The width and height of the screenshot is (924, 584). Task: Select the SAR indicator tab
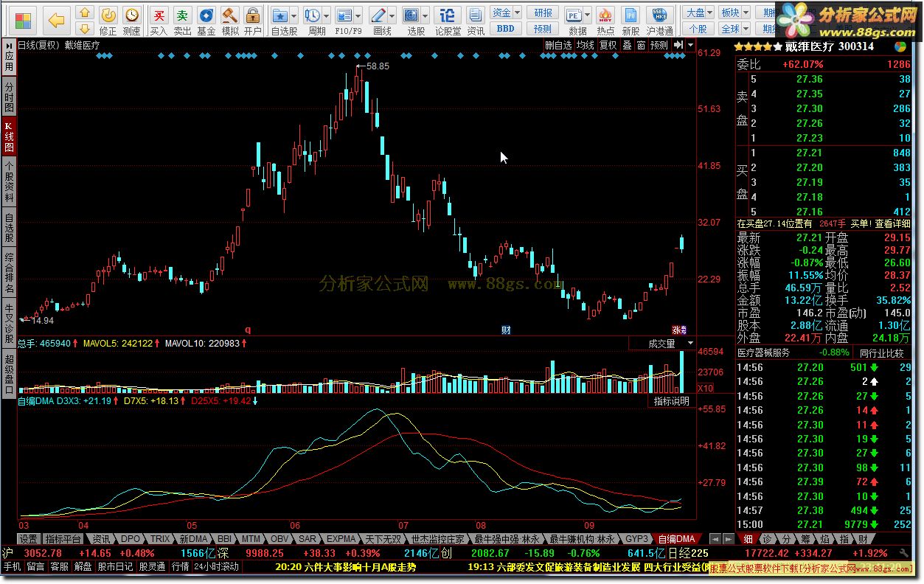[308, 539]
